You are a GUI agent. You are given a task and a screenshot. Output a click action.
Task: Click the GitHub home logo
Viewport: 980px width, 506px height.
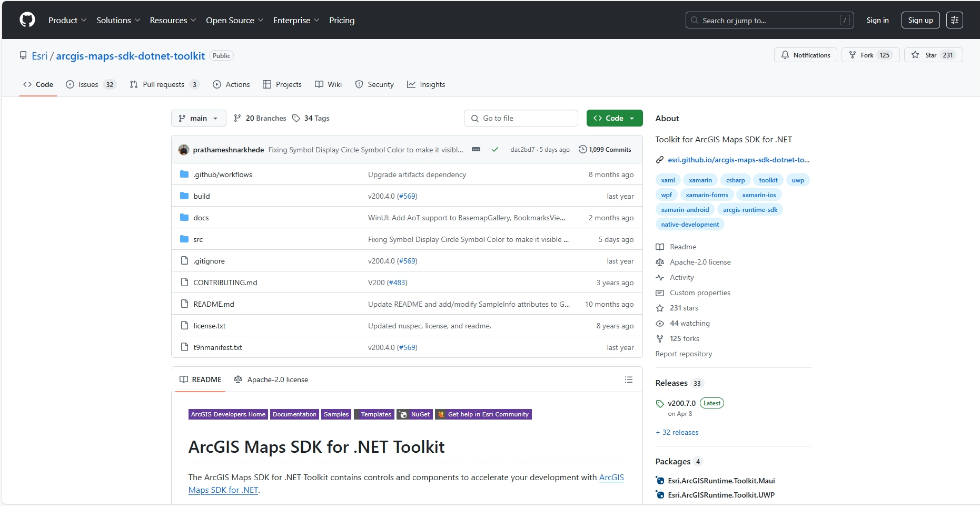pyautogui.click(x=26, y=20)
